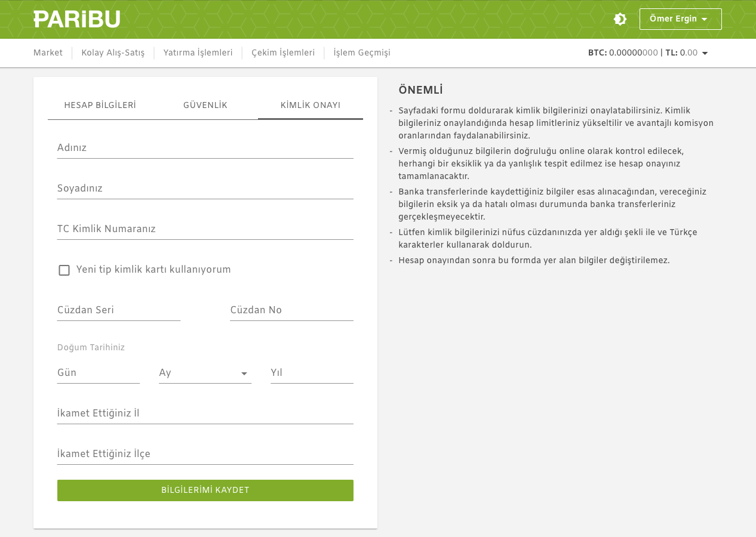
Task: Toggle the dark/light theme icon
Action: click(x=620, y=19)
